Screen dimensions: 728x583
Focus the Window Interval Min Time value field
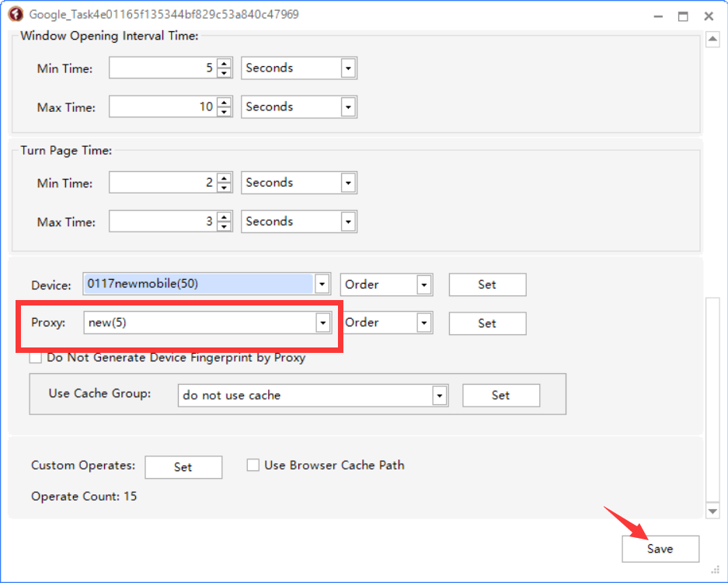163,68
